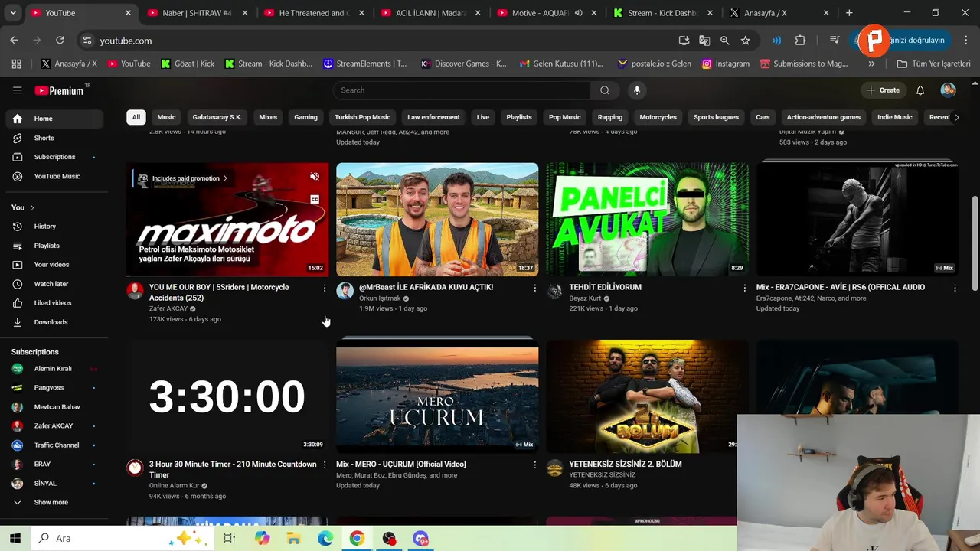Bookmark this page with star icon
980x551 pixels.
[745, 41]
